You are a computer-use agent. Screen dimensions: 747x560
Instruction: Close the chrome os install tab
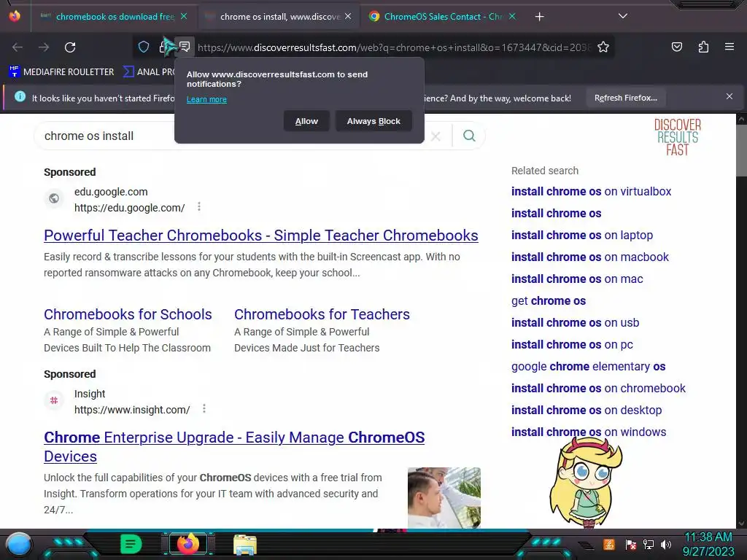point(348,16)
